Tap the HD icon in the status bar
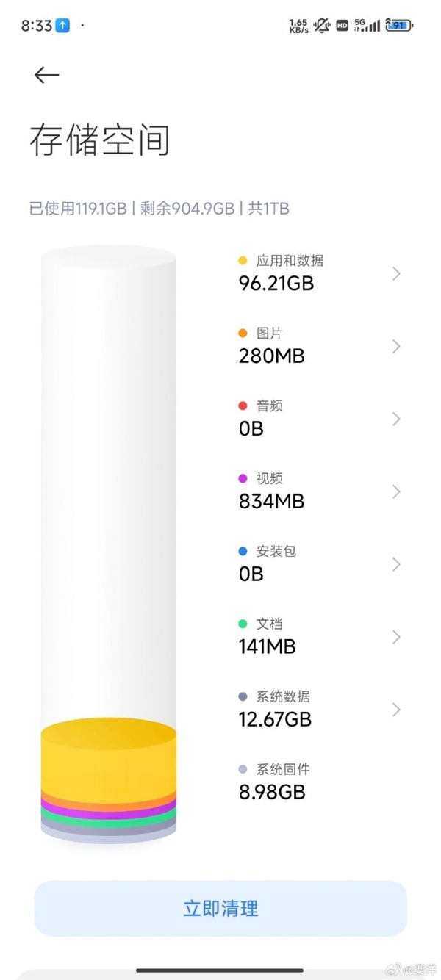 coord(342,24)
